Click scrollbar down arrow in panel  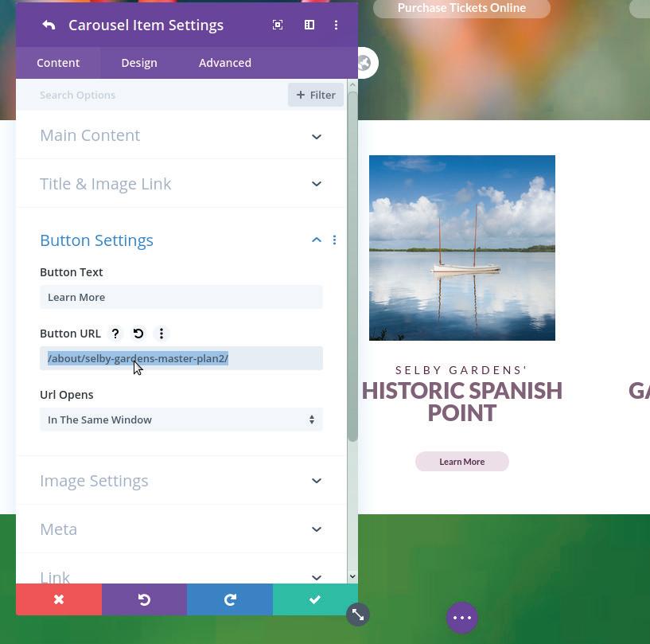point(352,576)
